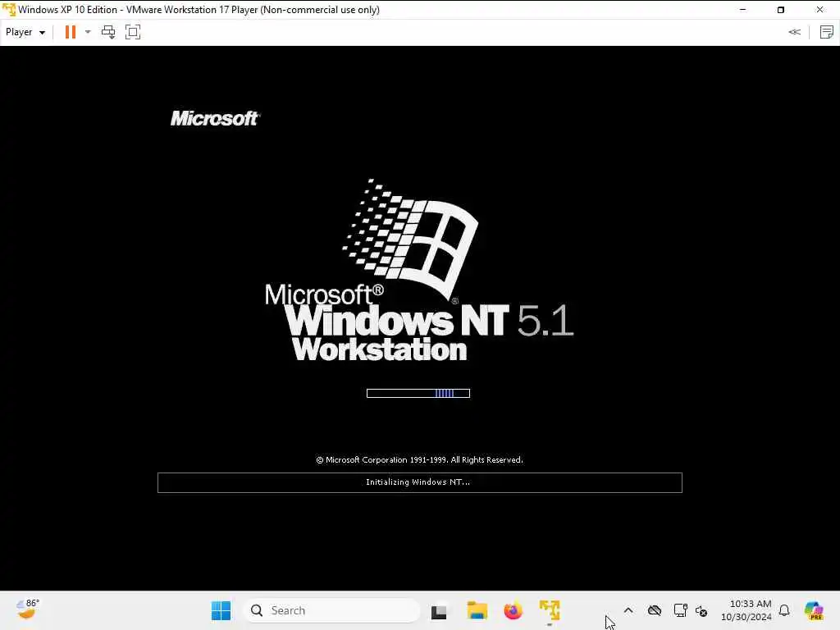The height and width of the screenshot is (630, 840).
Task: Launch Copilot from the taskbar corner
Action: [x=814, y=610]
